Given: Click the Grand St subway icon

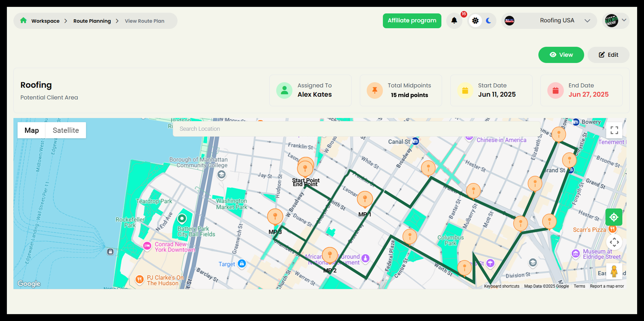Looking at the screenshot, I should 571,170.
